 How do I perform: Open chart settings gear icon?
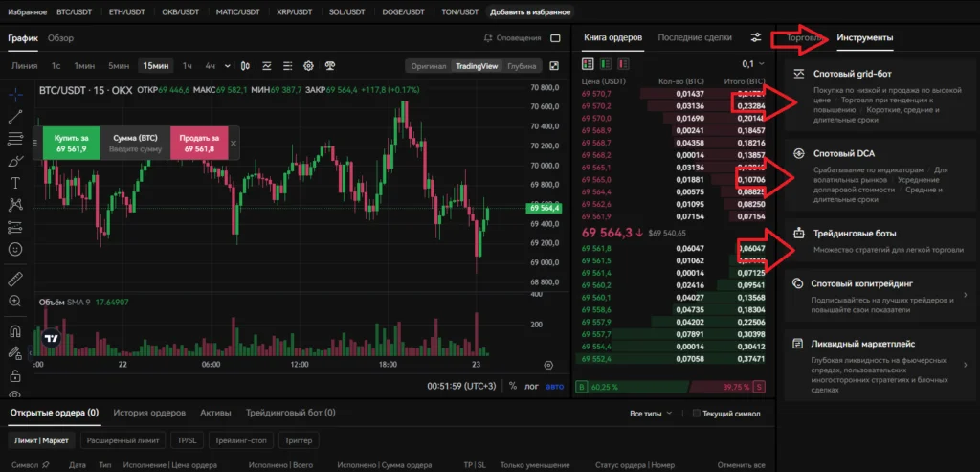click(308, 66)
